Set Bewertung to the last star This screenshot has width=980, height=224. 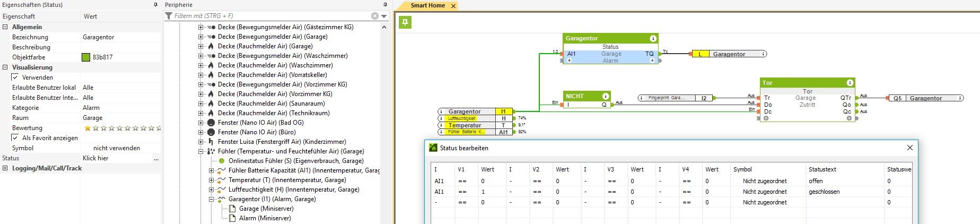(159, 128)
